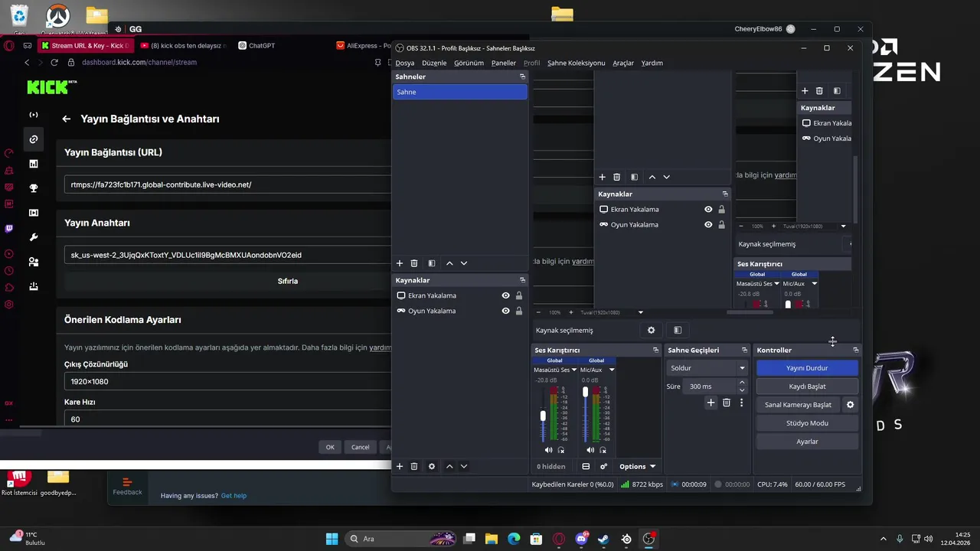Float the Ses Karıştırıcı dock
This screenshot has width=980, height=551.
(655, 350)
